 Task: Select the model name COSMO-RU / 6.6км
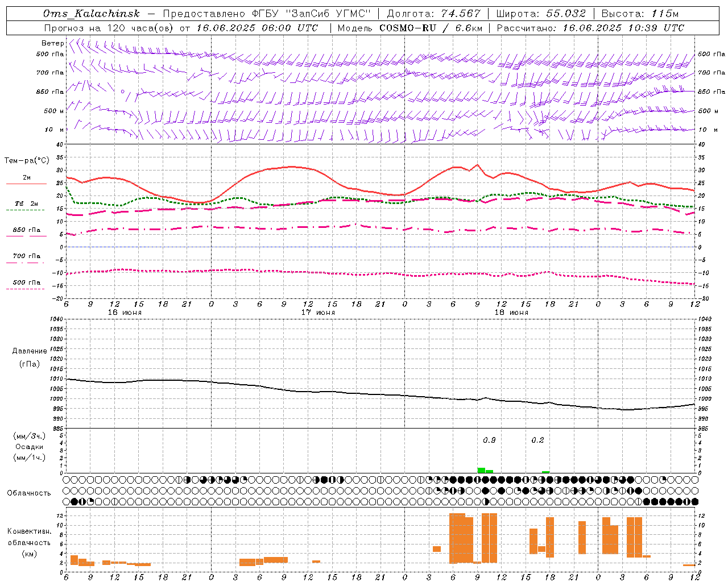[x=431, y=28]
